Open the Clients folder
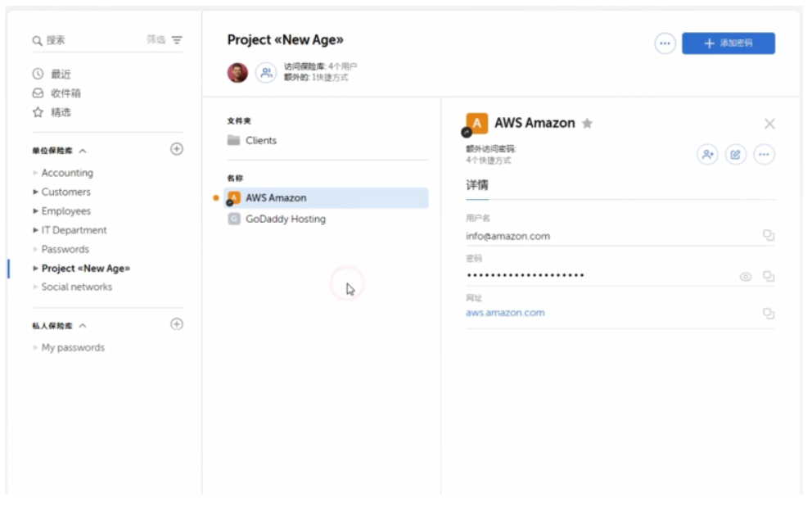The height and width of the screenshot is (511, 812). (x=261, y=141)
